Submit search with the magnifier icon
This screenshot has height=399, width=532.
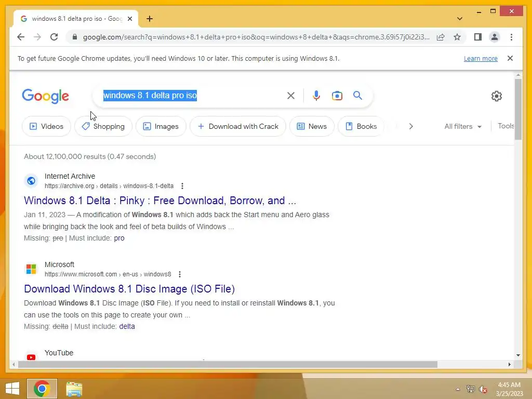(357, 96)
